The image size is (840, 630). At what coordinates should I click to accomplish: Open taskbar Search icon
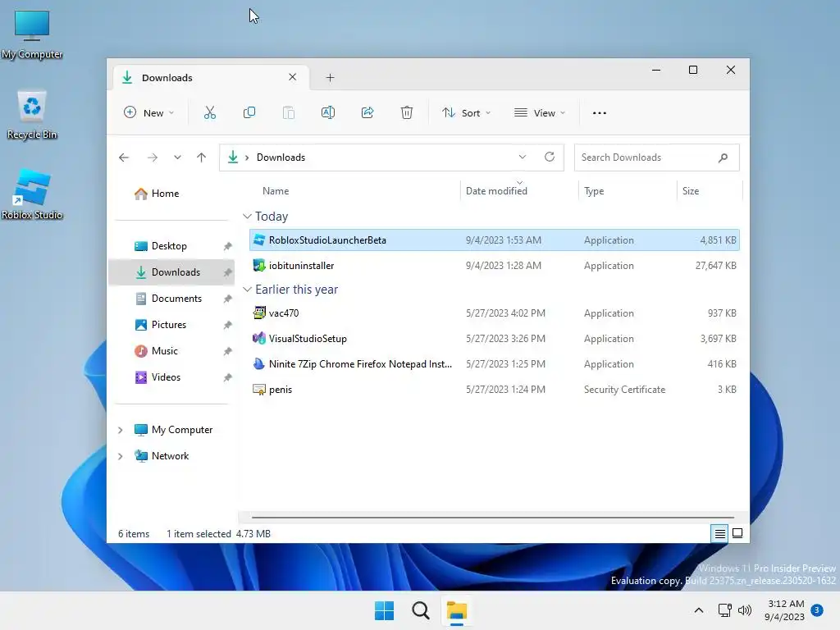[421, 610]
